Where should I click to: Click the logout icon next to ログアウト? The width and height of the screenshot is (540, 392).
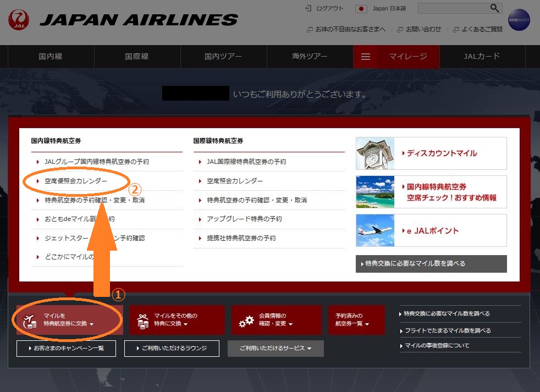(x=308, y=8)
